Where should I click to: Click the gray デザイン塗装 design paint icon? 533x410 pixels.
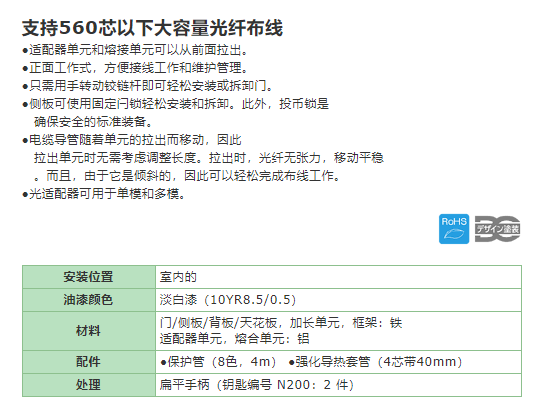[x=497, y=229]
